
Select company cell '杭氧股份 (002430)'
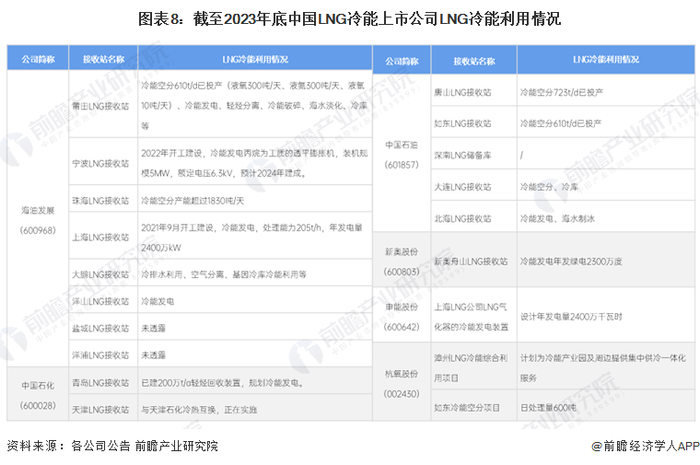(x=401, y=384)
